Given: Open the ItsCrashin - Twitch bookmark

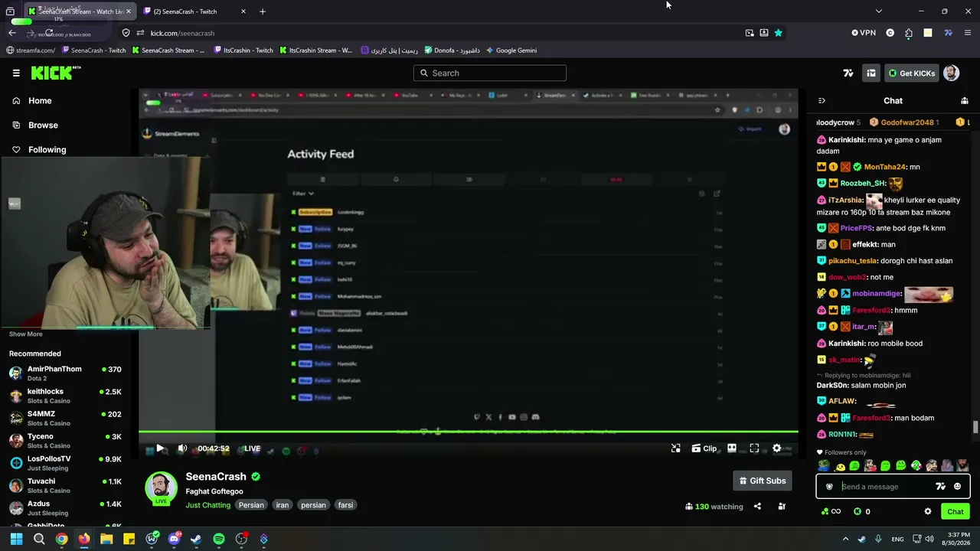Looking at the screenshot, I should pyautogui.click(x=243, y=51).
